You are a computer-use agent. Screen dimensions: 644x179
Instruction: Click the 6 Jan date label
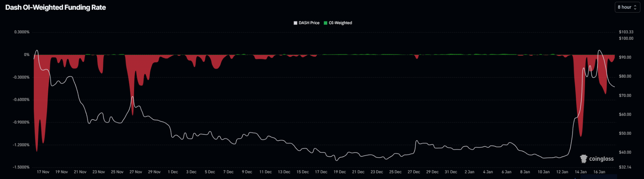[x=506, y=172]
